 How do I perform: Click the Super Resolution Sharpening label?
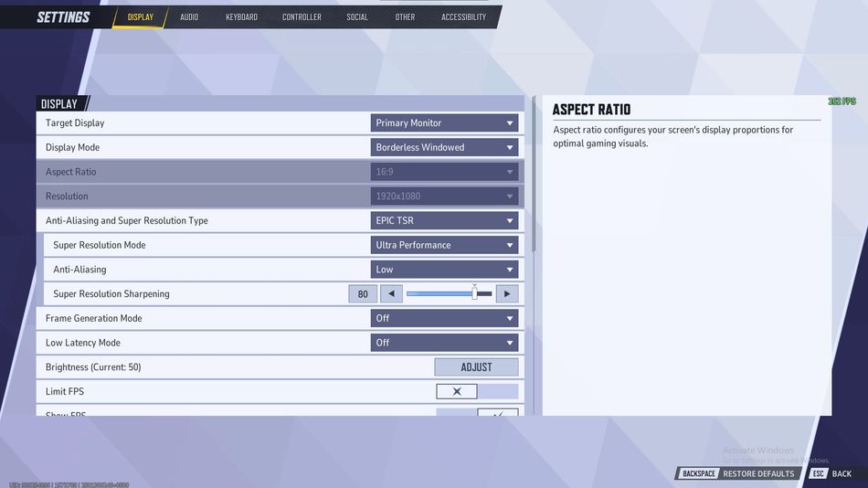pyautogui.click(x=111, y=293)
